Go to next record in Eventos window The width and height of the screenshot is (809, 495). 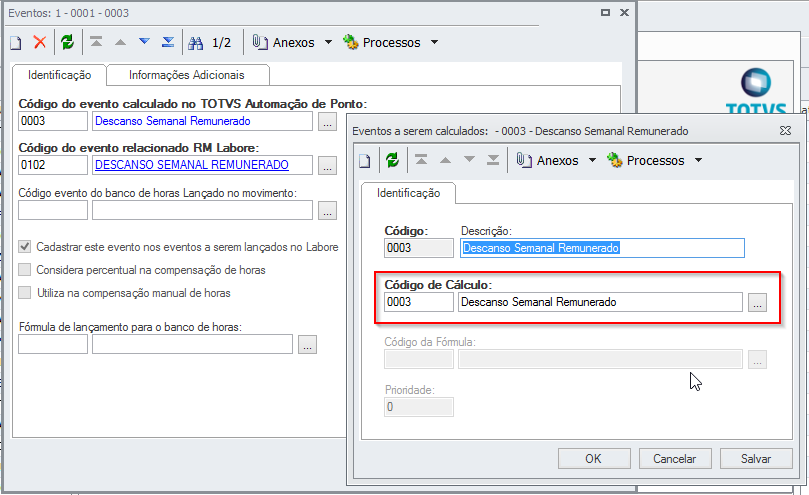(144, 42)
